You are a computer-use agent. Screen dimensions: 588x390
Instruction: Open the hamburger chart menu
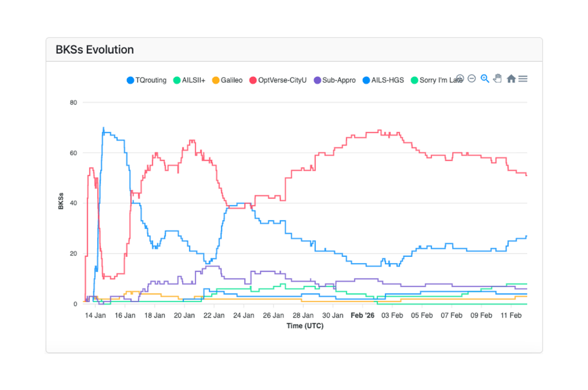[522, 79]
